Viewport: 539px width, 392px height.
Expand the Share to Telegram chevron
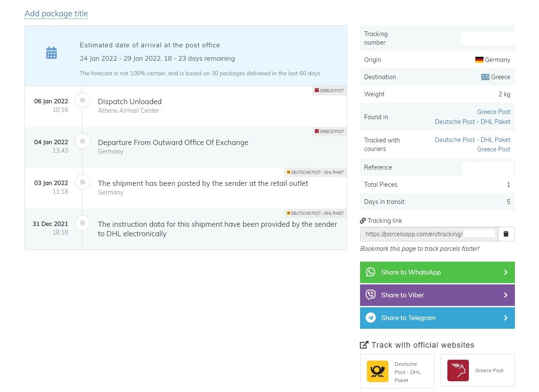(x=505, y=318)
